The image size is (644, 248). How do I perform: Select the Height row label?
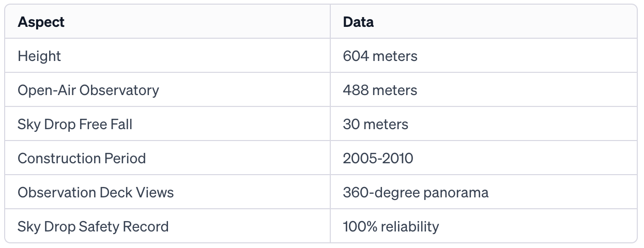(x=39, y=56)
